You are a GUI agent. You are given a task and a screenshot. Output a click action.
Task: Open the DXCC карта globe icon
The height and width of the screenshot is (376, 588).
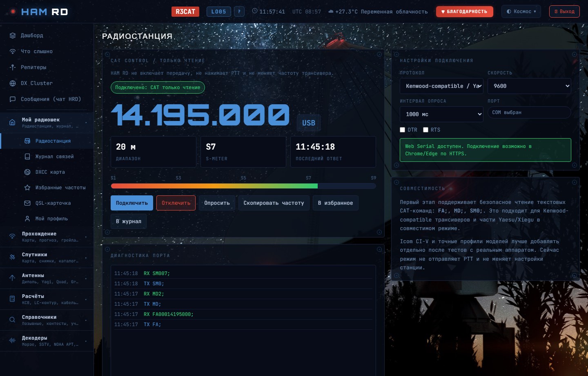click(27, 172)
